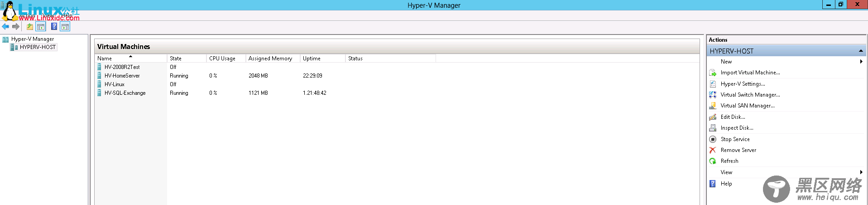Screen dimensions: 868x205
Task: Click the 1121 MB assigned memory value
Action: (x=258, y=93)
